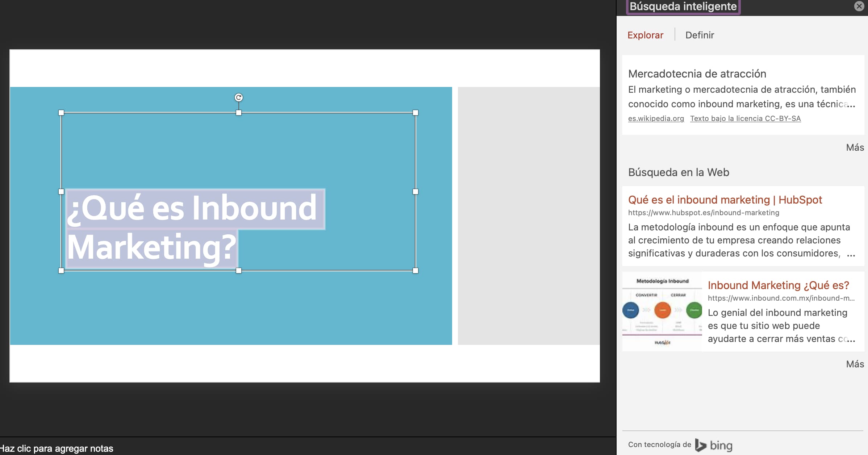Open the es.wikipedia.org source link
Viewport: 868px width, 455px height.
[x=656, y=118]
